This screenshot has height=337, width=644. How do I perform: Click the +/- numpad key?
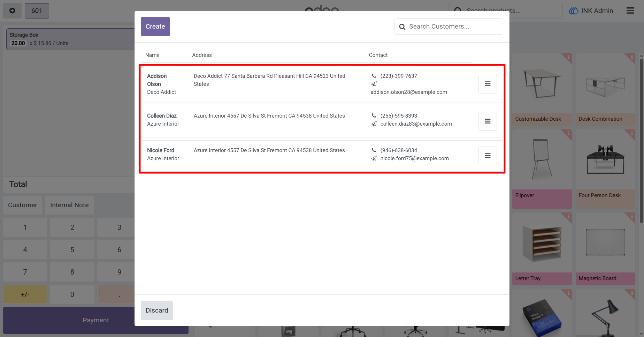[25, 294]
